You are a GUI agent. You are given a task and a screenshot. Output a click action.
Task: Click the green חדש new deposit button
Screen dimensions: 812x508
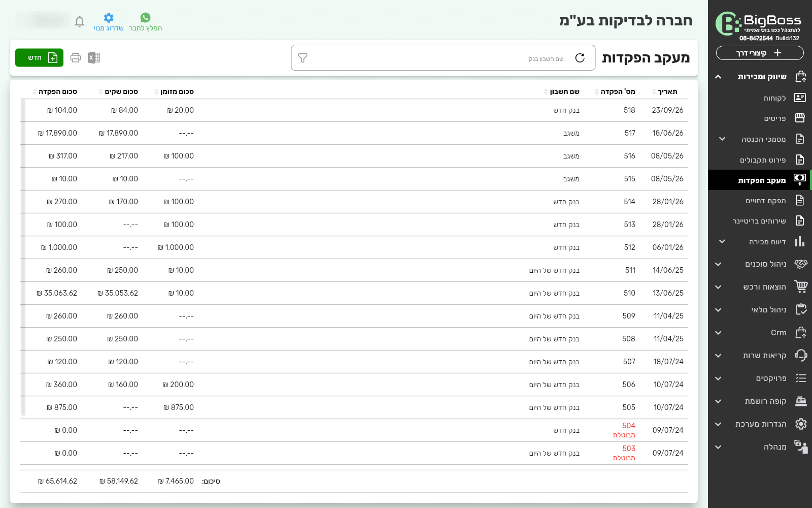pos(39,57)
